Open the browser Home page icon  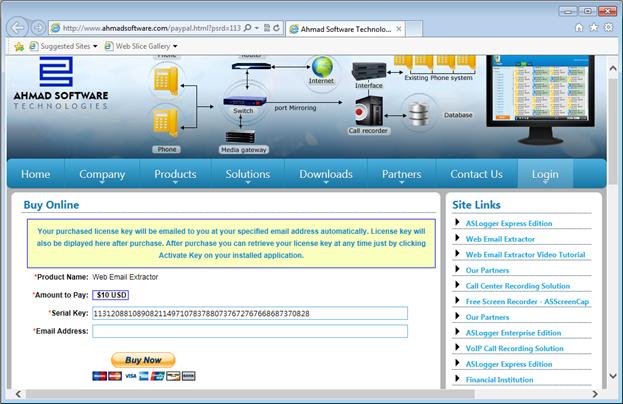pos(579,28)
